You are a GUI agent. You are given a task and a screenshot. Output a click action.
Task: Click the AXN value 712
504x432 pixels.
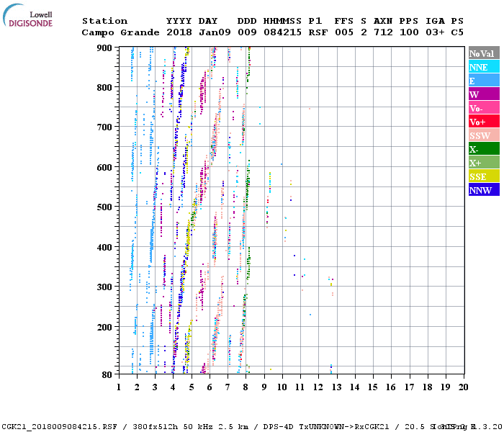click(x=383, y=32)
